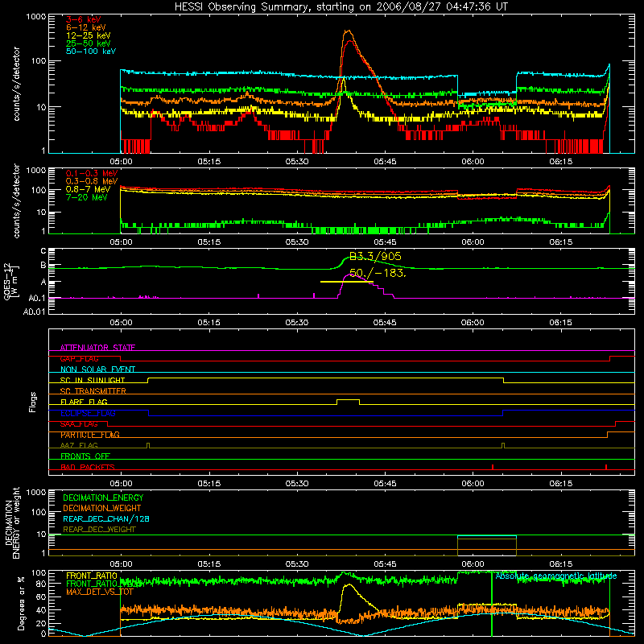The height and width of the screenshot is (644, 644).
Task: Click the 0.8-7 MeV legend label
Action: click(x=88, y=189)
